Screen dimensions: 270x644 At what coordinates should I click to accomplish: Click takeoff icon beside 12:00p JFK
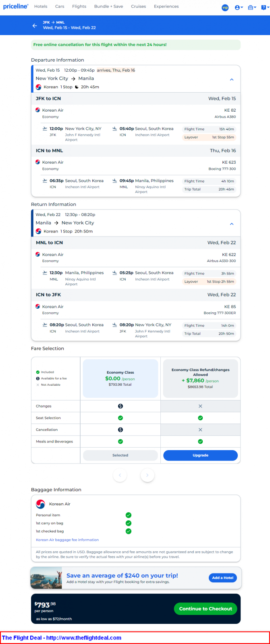[x=45, y=129]
